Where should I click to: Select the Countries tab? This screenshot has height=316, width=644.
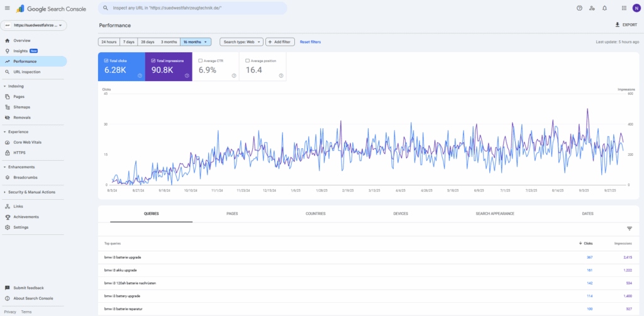(315, 214)
